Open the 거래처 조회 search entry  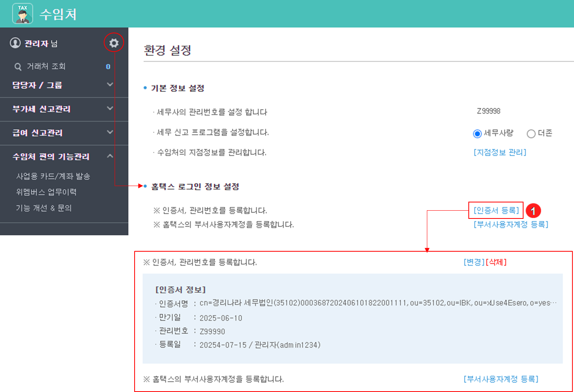coord(46,66)
